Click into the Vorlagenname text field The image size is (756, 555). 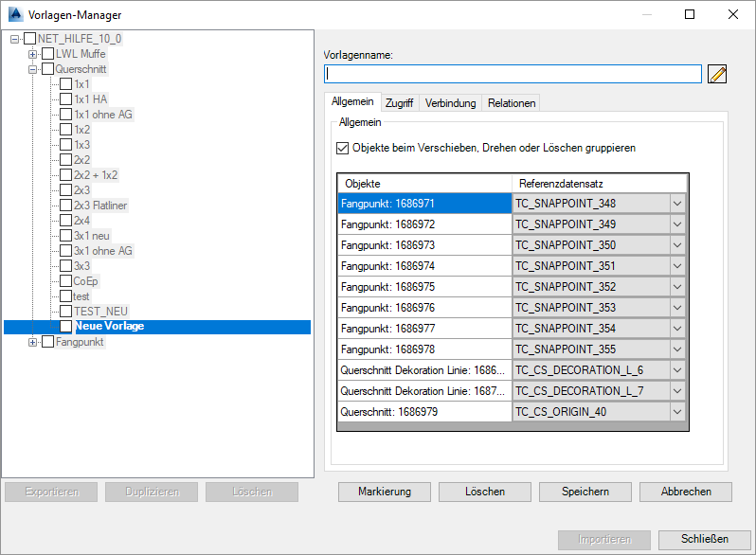(x=512, y=74)
